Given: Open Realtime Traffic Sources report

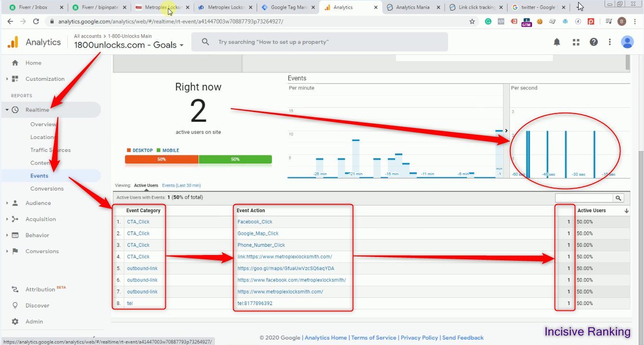Looking at the screenshot, I should (50, 150).
